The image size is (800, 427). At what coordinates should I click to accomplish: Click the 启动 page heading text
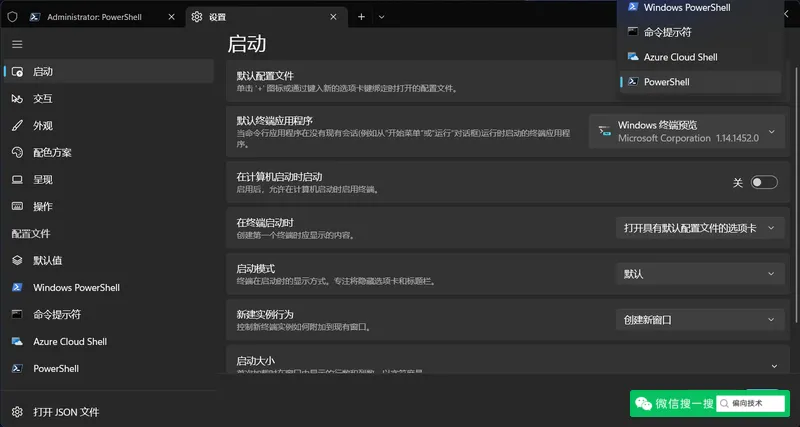(247, 44)
